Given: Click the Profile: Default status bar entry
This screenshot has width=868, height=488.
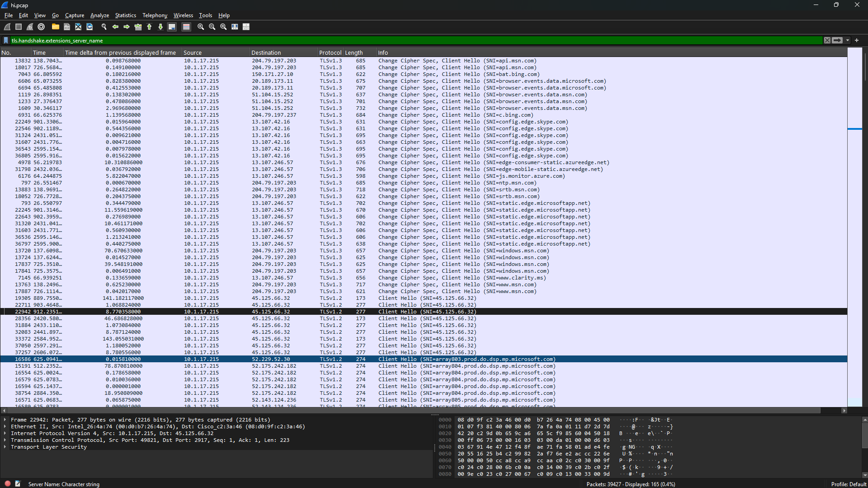Looking at the screenshot, I should [x=849, y=484].
